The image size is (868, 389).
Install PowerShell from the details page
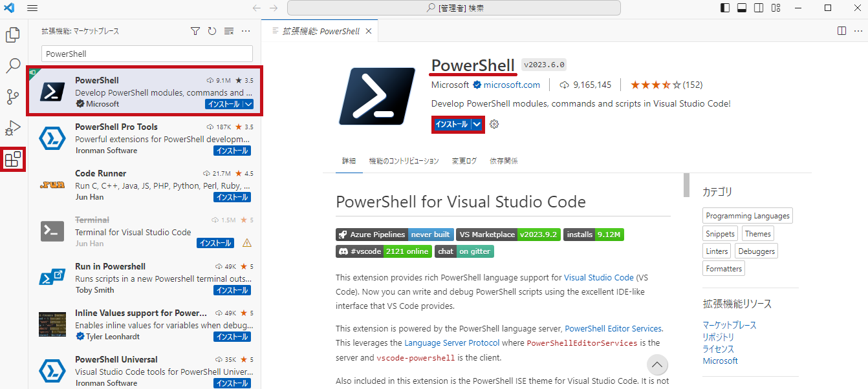[451, 124]
